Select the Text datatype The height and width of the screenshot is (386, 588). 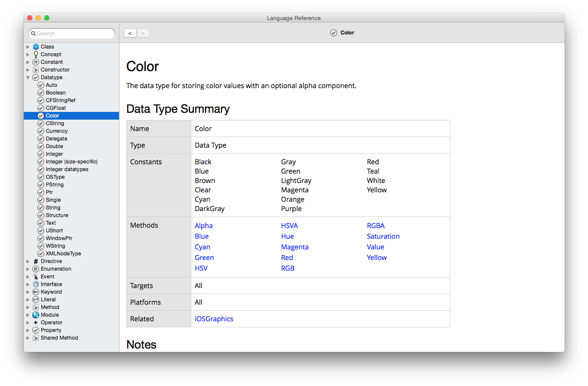click(x=51, y=223)
